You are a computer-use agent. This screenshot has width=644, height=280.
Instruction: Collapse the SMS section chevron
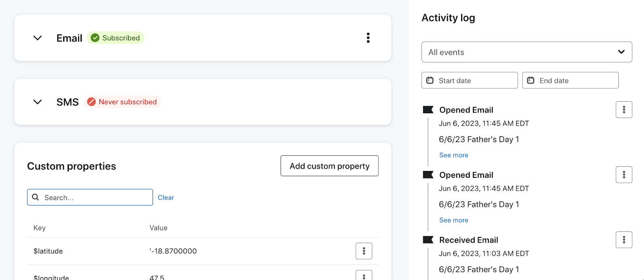point(37,102)
